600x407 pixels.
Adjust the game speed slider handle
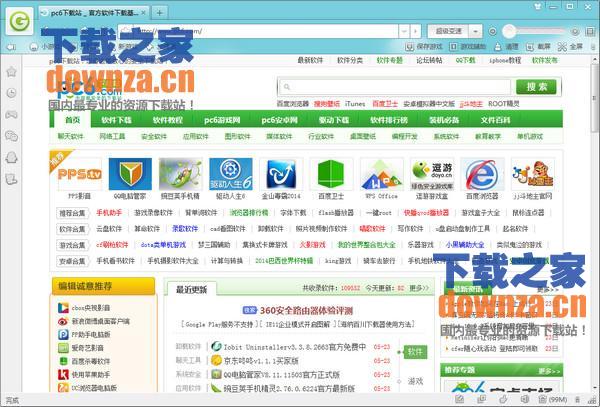tap(509, 31)
